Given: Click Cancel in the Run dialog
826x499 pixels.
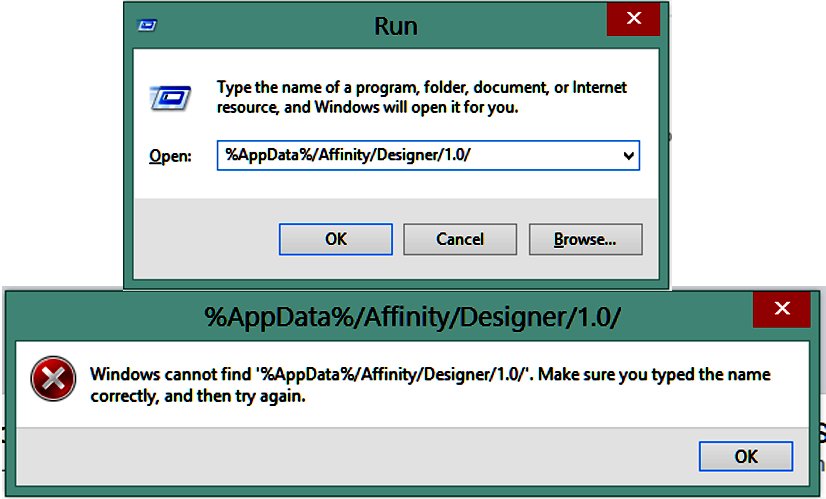Looking at the screenshot, I should click(x=460, y=239).
